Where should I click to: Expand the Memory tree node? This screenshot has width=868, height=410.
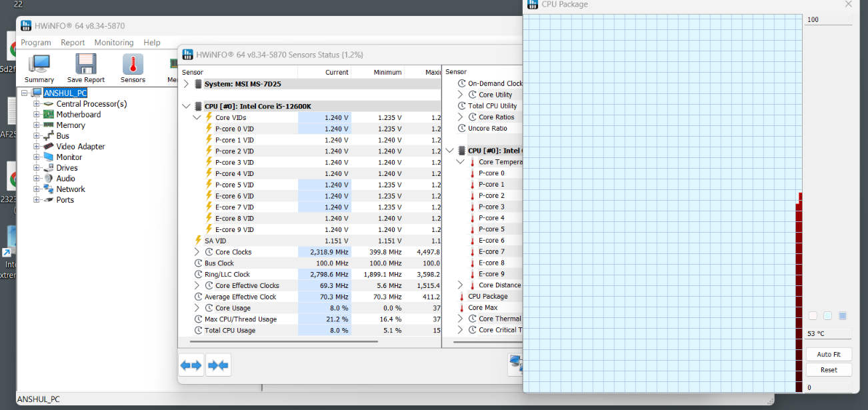[37, 125]
